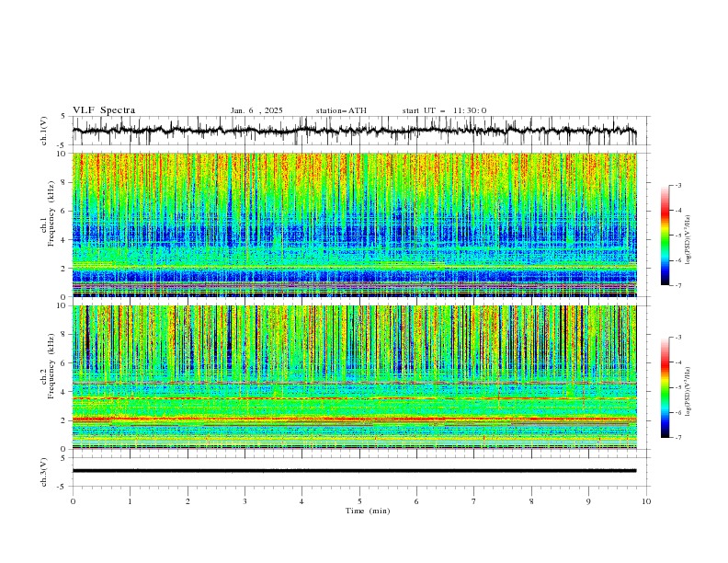Click the ch.1 spectrogram panel
This screenshot has height=563, width=728.
[x=354, y=224]
